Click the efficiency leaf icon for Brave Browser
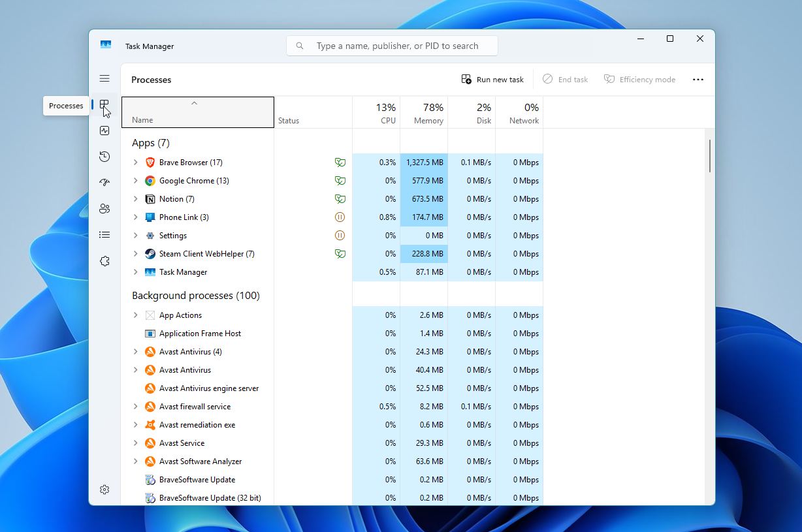 pyautogui.click(x=340, y=163)
